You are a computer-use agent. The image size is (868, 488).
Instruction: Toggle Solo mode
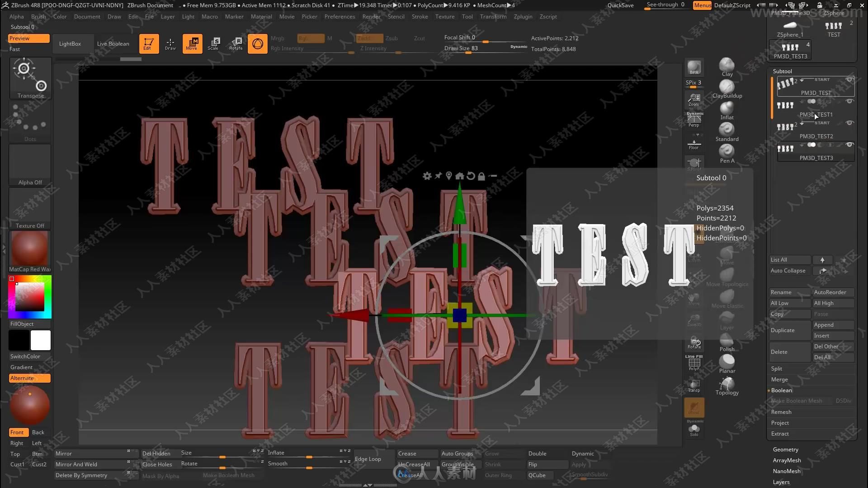(694, 429)
